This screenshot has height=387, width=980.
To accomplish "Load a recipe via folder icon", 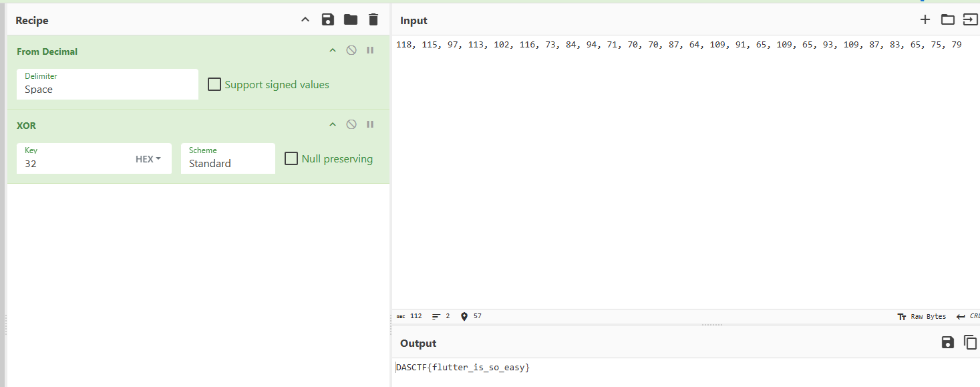I will pos(351,20).
